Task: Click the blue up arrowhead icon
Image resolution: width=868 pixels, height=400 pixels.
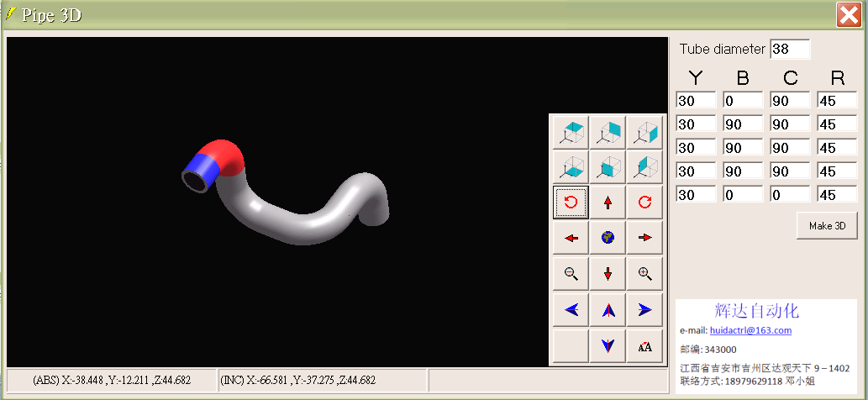Action: pyautogui.click(x=608, y=310)
